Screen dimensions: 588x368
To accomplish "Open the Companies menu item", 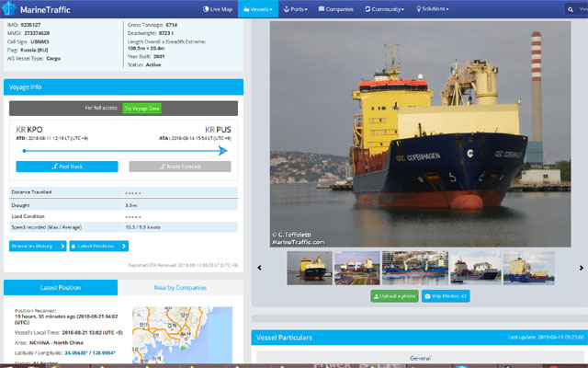I will click(x=338, y=9).
